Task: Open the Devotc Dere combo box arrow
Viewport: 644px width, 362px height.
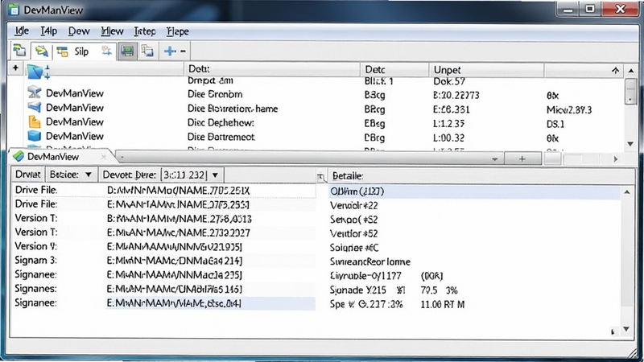Action: click(215, 175)
